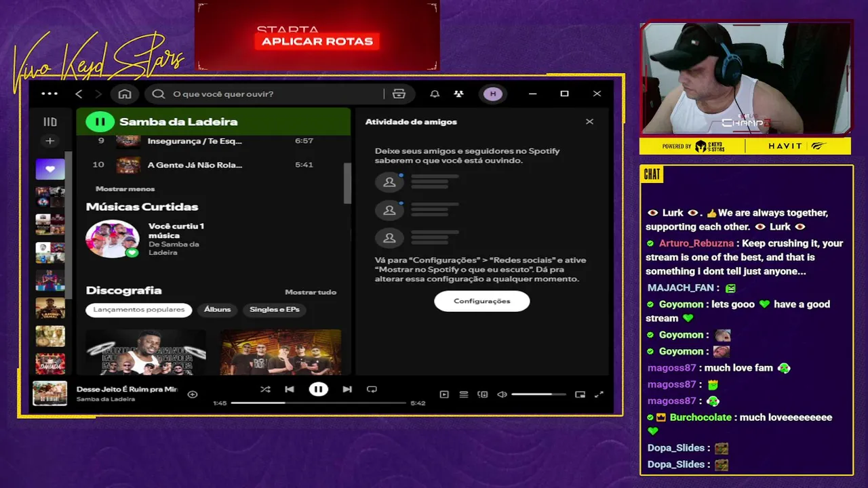Open Connect to a device icon
868x488 pixels.
coord(483,394)
